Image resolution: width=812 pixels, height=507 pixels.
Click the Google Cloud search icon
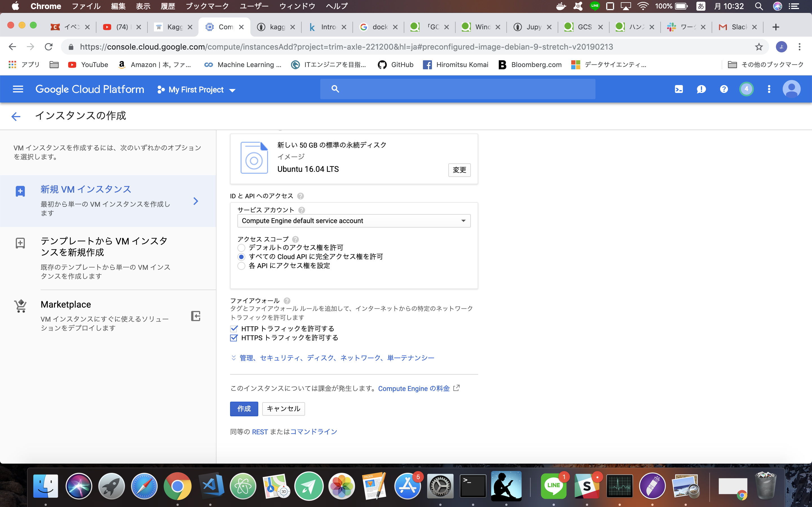click(336, 89)
